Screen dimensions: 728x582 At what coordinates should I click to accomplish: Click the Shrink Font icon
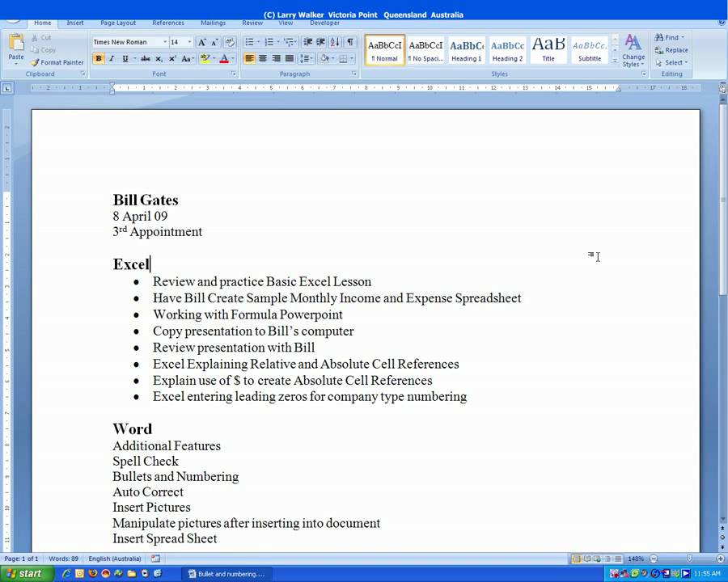(x=214, y=42)
